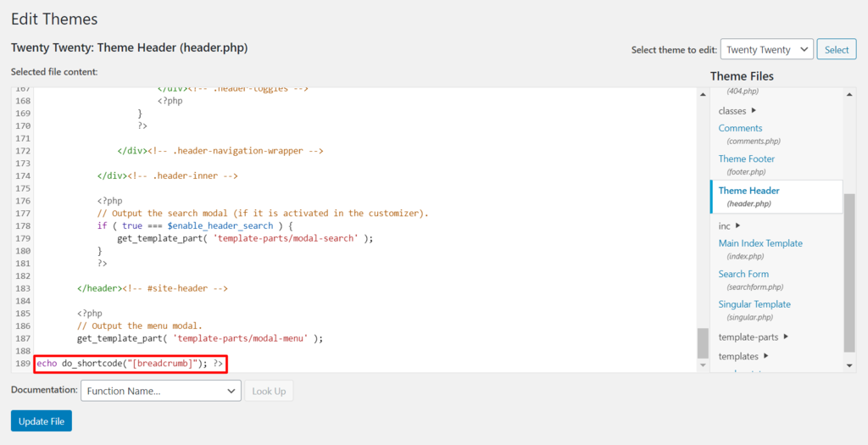Expand the classes folder arrow
868x445 pixels.
pos(754,111)
